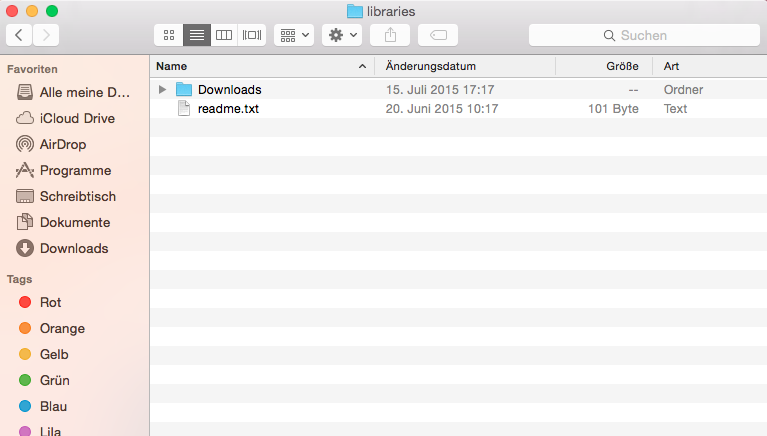Click the Dokumente documents icon

[x=25, y=222]
